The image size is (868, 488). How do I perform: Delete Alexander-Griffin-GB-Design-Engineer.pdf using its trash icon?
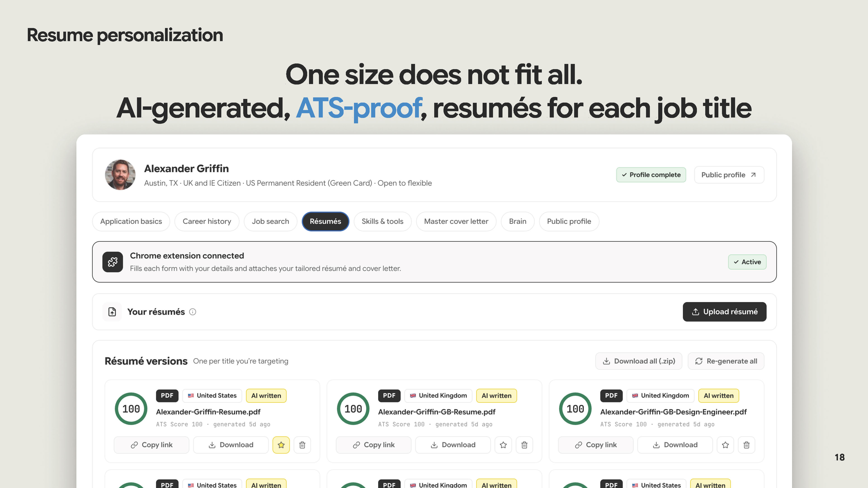[x=746, y=445]
